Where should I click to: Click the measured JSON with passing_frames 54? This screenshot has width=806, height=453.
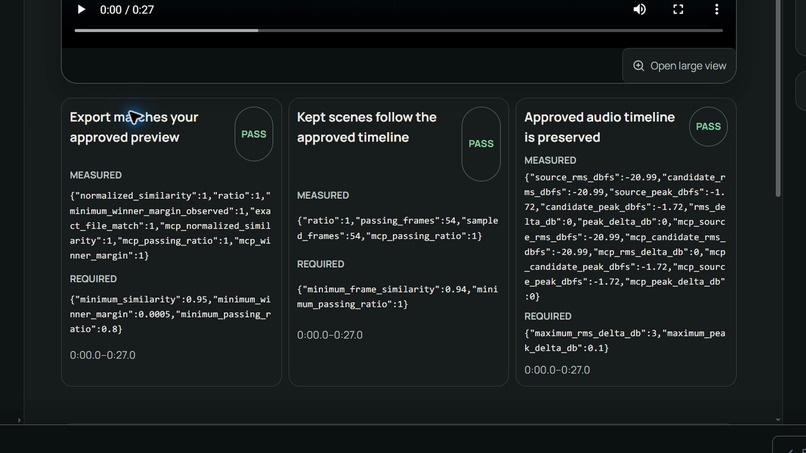coord(397,228)
